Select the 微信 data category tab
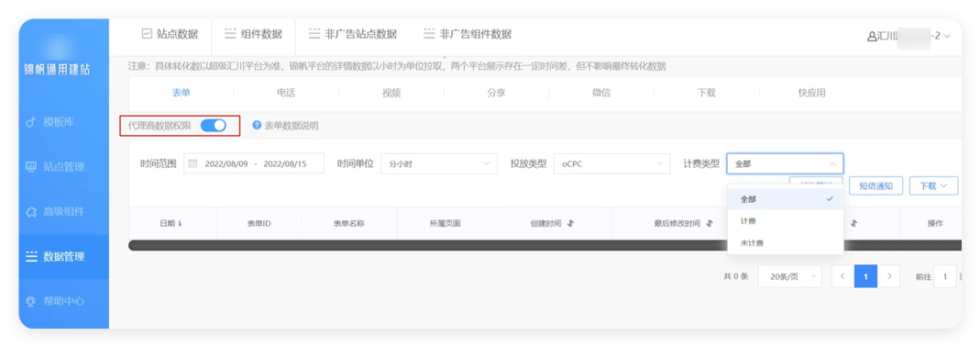This screenshot has height=347, width=980. point(601,93)
